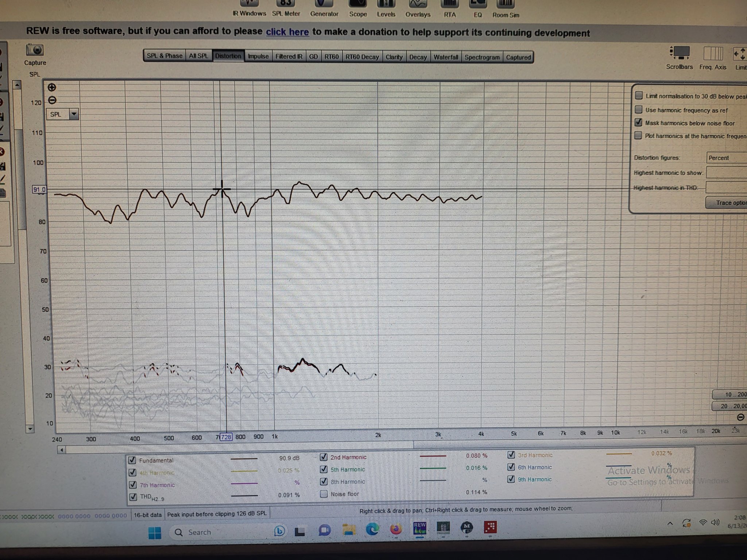
Task: Open the volume control in system tray
Action: 715,522
